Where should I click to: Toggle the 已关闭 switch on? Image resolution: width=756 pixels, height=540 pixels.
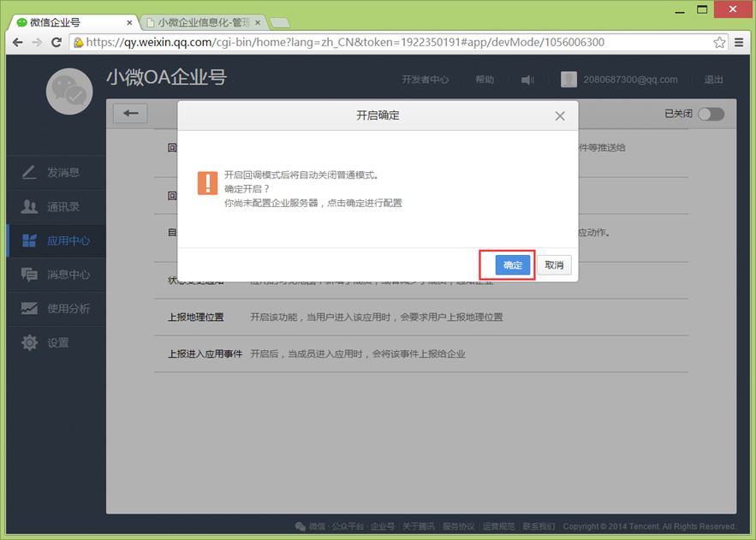pyautogui.click(x=711, y=114)
